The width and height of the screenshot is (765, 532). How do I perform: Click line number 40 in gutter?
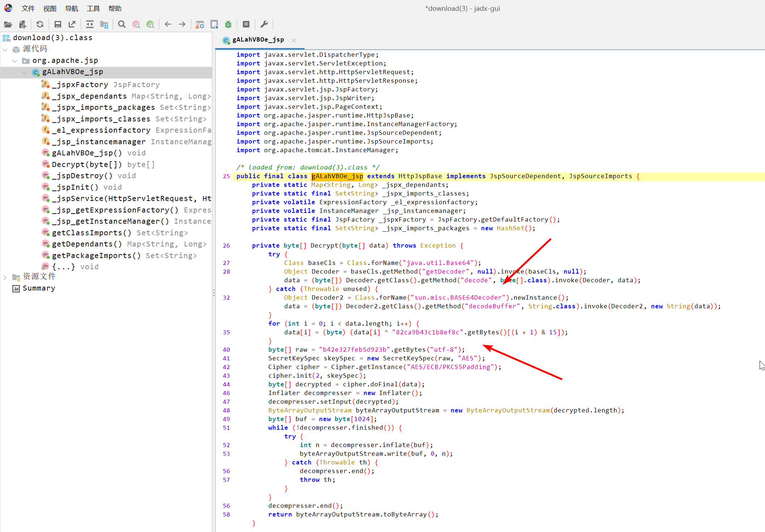tap(226, 350)
